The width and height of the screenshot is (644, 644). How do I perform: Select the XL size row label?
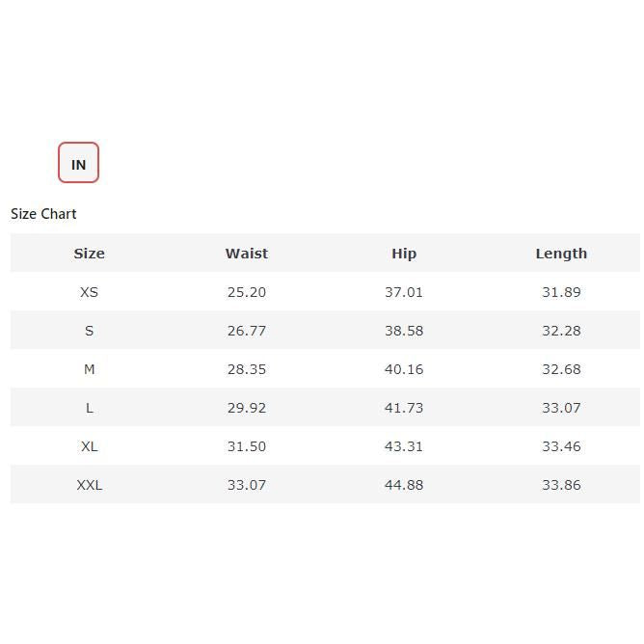[x=89, y=446]
